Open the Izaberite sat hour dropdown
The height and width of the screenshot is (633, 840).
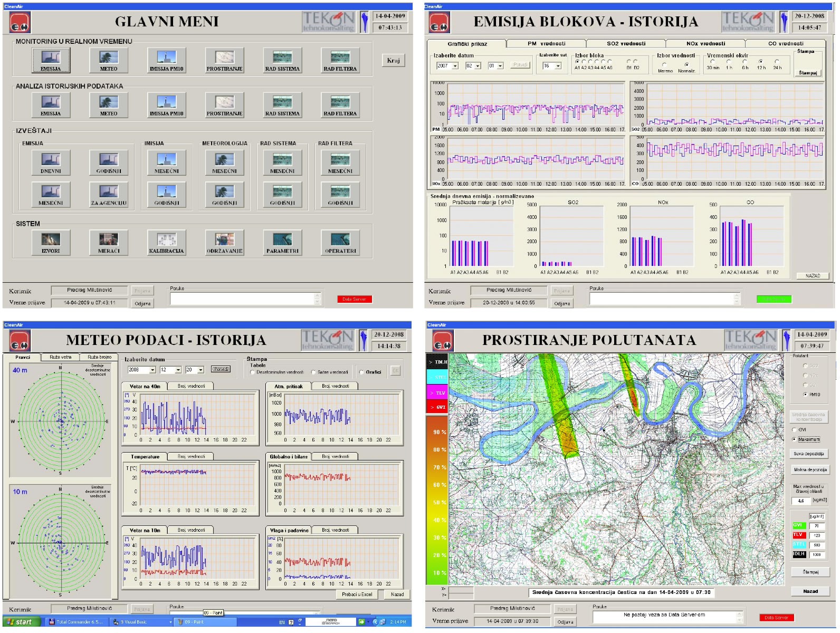(558, 66)
